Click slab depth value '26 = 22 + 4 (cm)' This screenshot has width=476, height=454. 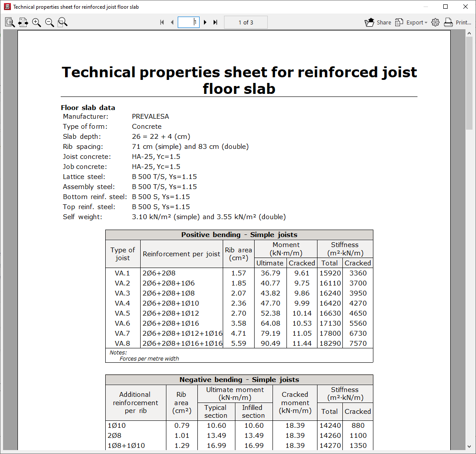161,137
